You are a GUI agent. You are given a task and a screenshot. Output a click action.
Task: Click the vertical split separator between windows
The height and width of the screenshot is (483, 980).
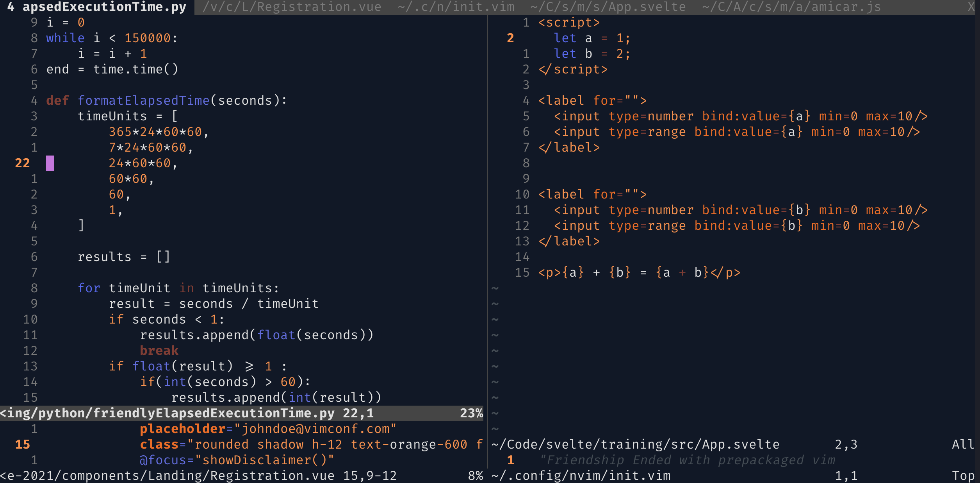coord(488,234)
